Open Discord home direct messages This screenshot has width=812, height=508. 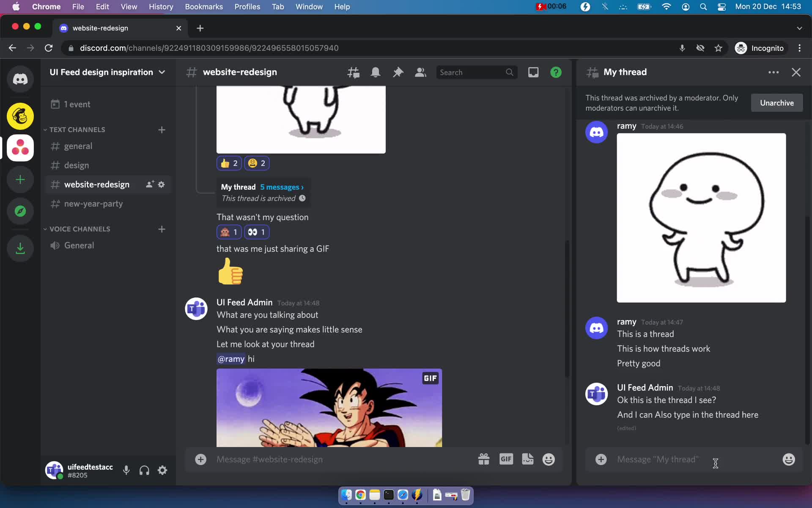[20, 79]
